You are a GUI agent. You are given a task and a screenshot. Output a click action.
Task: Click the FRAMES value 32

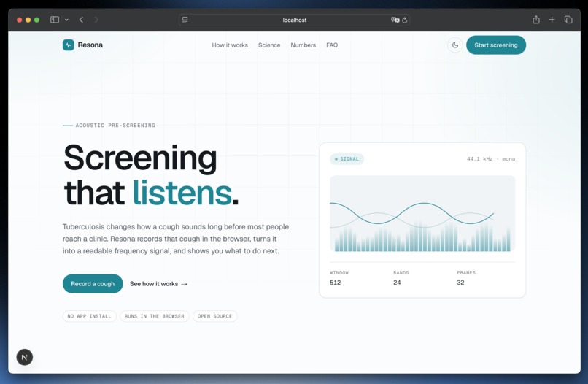point(460,283)
